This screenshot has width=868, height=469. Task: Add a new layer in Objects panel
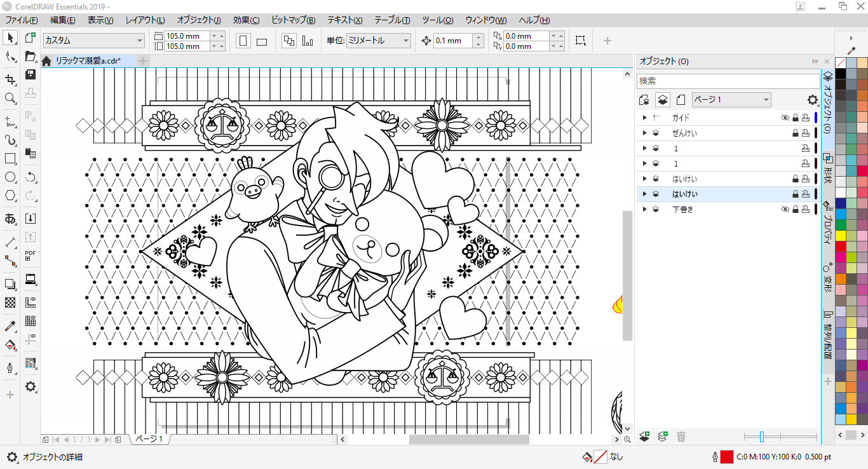[644, 437]
